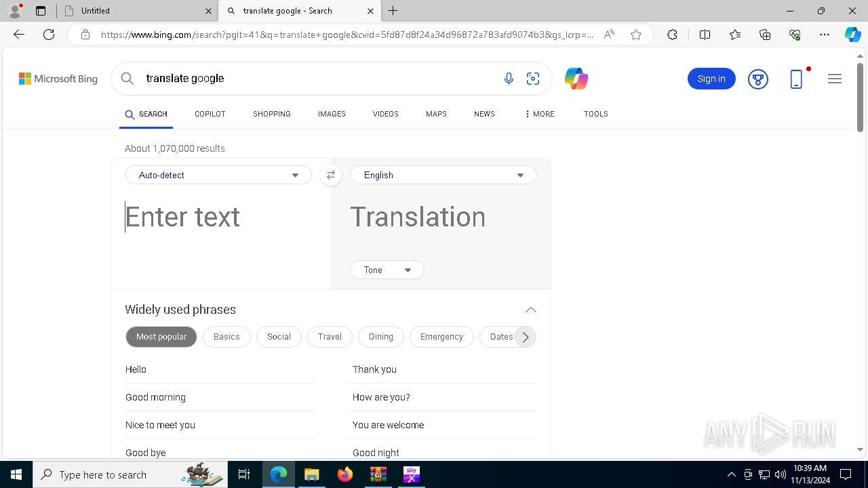The width and height of the screenshot is (868, 488).
Task: Open Bing hamburger menu
Action: tap(835, 79)
